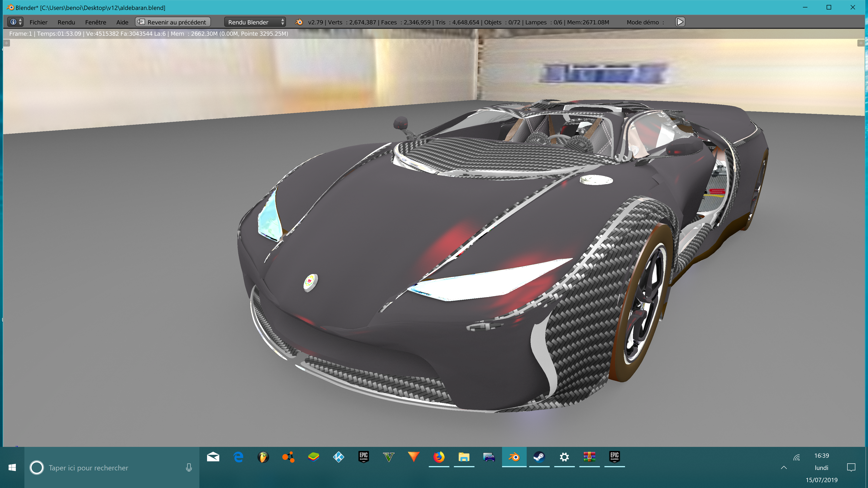Viewport: 868px width, 488px height.
Task: Open the Fichier menu
Action: coord(38,22)
